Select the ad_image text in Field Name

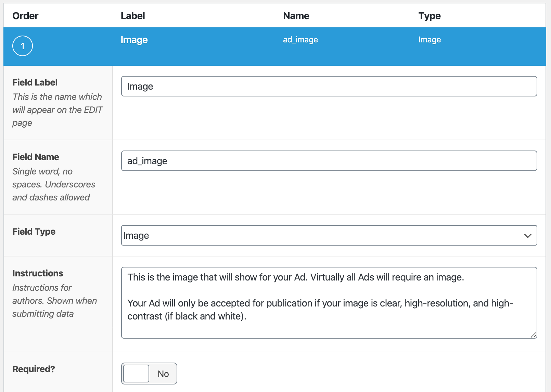[x=146, y=161]
